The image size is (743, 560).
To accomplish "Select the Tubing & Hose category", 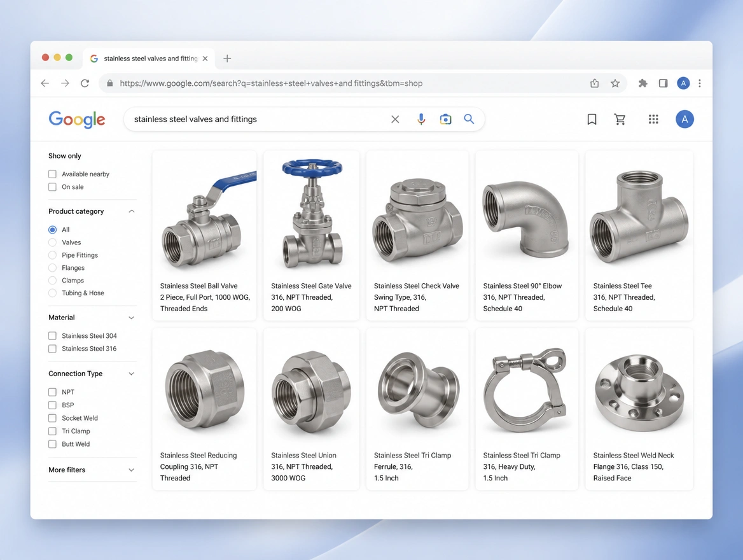I will point(52,293).
